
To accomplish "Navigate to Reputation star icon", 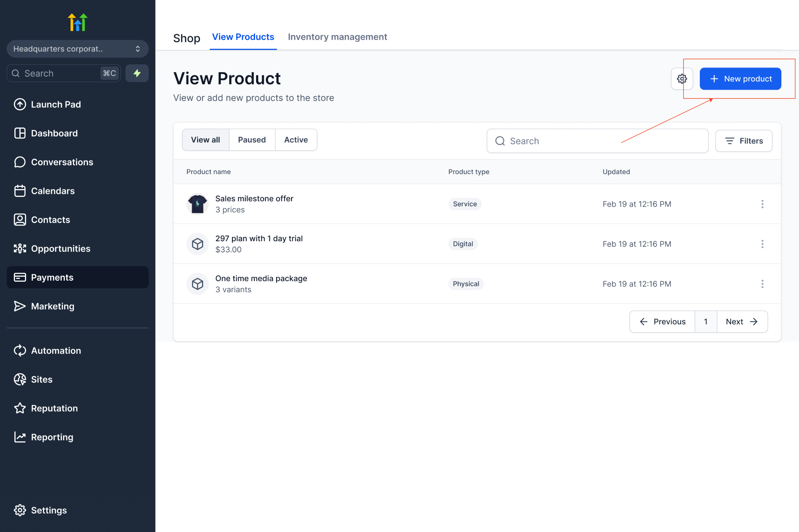I will click(x=54, y=408).
